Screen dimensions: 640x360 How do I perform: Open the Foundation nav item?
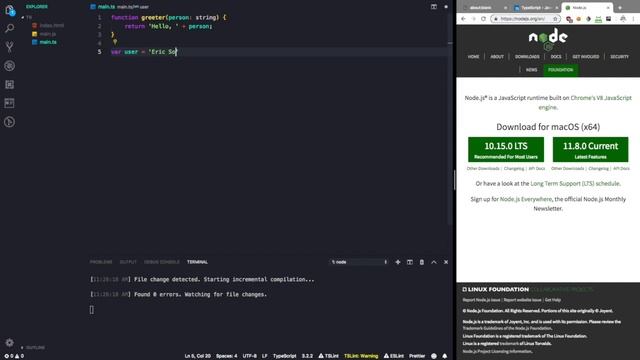click(x=560, y=70)
